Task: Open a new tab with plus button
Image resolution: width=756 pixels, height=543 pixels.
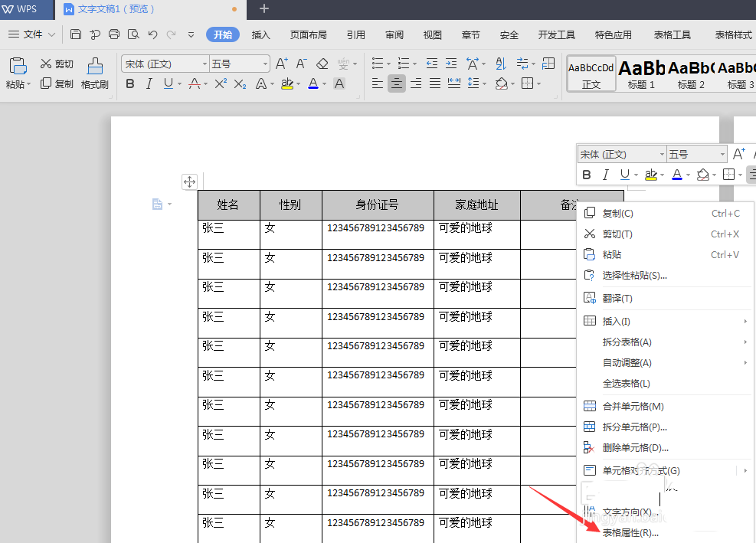Action: click(264, 8)
